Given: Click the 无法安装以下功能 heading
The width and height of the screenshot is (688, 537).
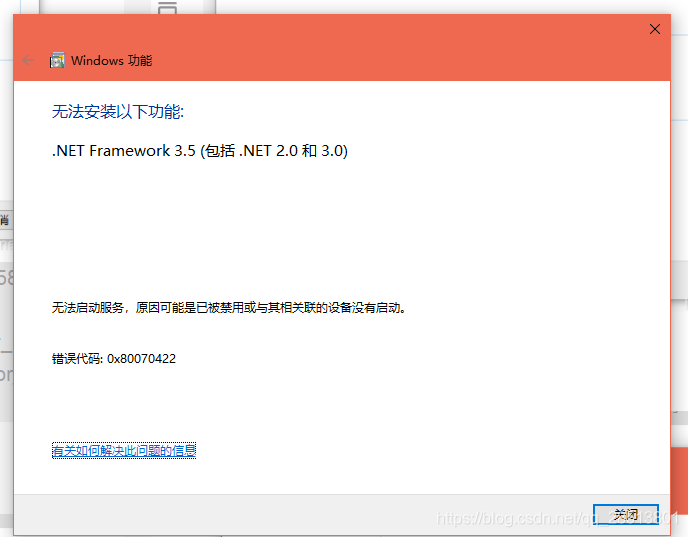Looking at the screenshot, I should click(x=118, y=112).
